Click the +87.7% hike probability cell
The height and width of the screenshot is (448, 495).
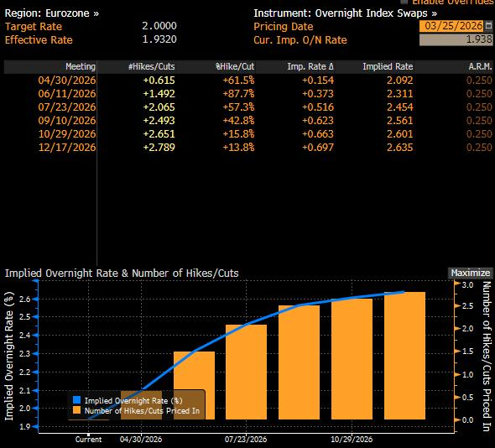(238, 93)
